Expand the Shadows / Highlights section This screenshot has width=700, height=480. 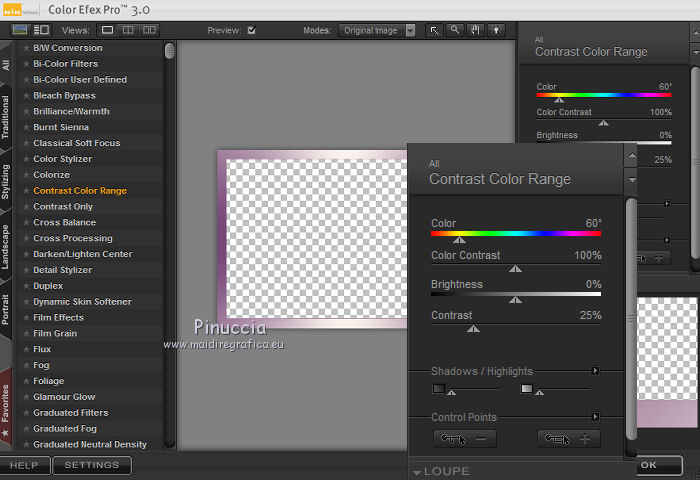595,371
